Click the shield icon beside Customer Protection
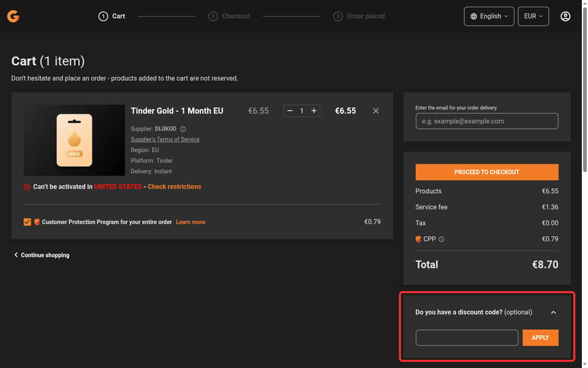Screen dimensions: 588x368 (37, 222)
